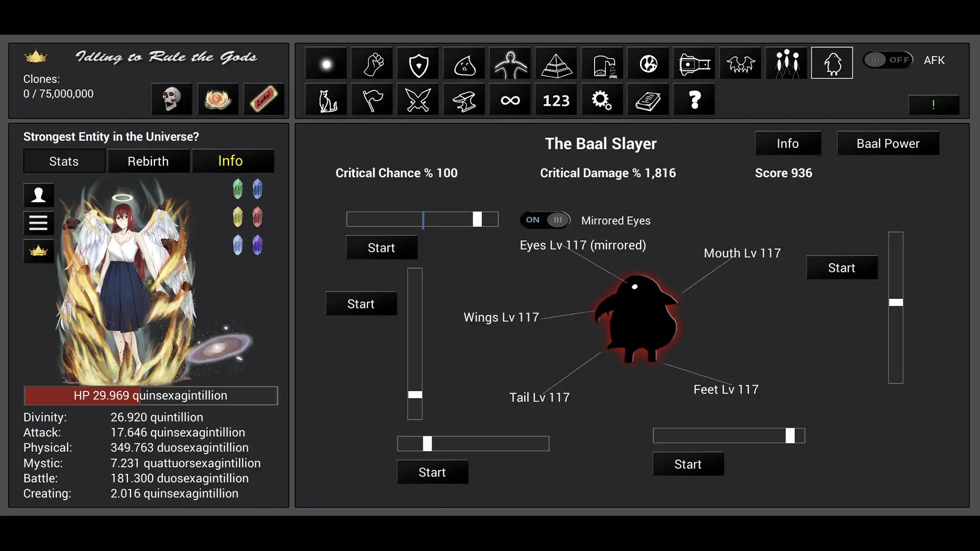The width and height of the screenshot is (980, 551).
Task: Open The Baal Slayer Info button
Action: tap(788, 143)
